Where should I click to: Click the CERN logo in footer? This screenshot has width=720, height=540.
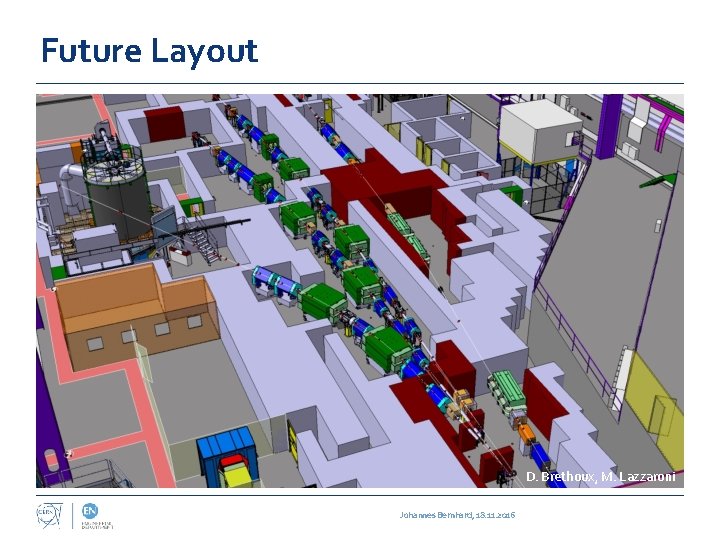click(50, 516)
